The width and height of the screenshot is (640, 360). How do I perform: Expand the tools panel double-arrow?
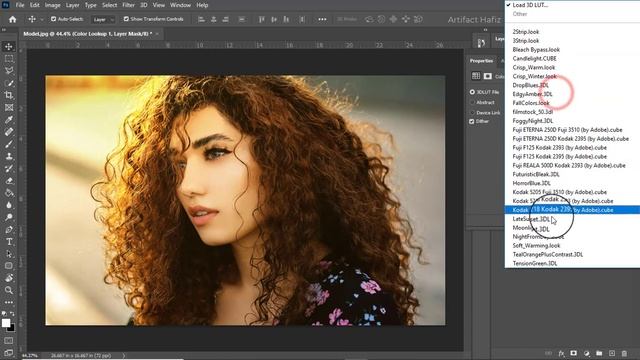click(4, 30)
